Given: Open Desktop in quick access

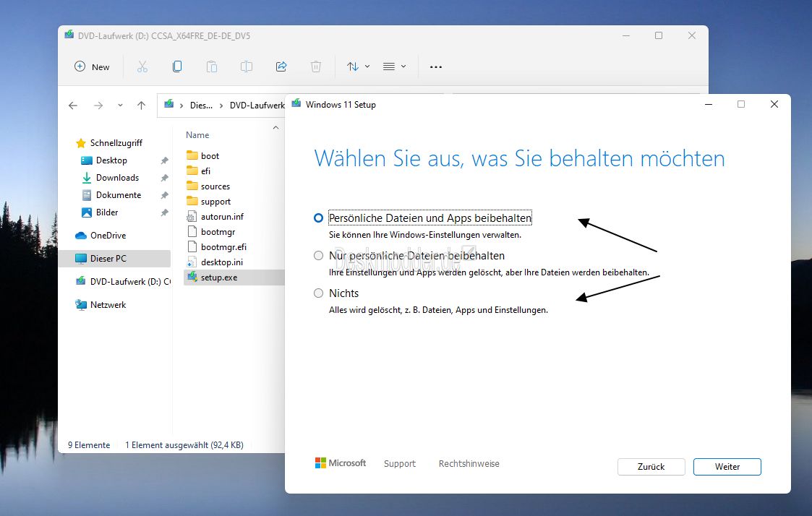Looking at the screenshot, I should click(111, 160).
